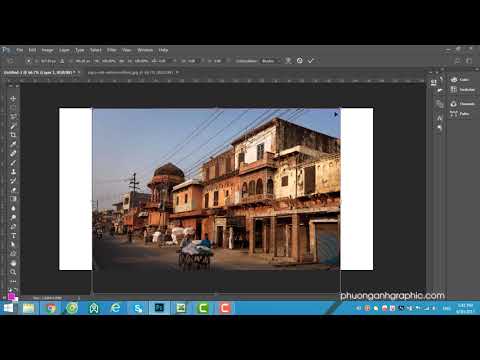Select the Blur tool
The height and width of the screenshot is (360, 480).
click(x=13, y=208)
